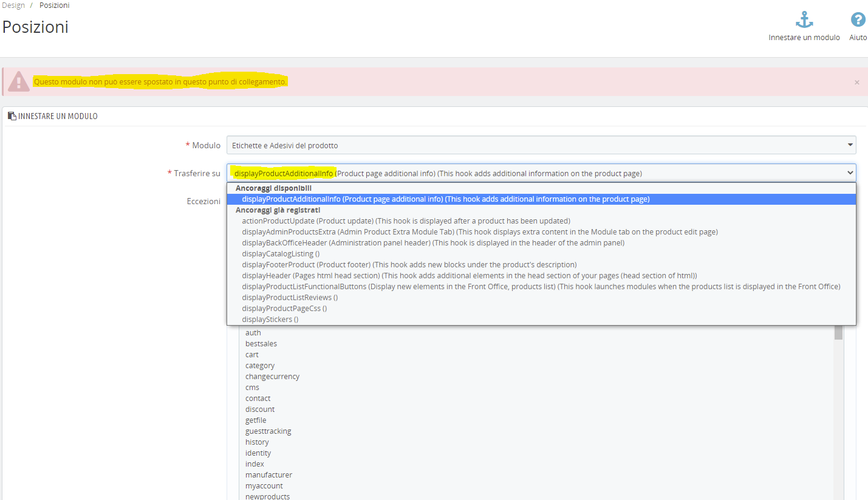
Task: Dismiss the red error alert
Action: click(857, 82)
